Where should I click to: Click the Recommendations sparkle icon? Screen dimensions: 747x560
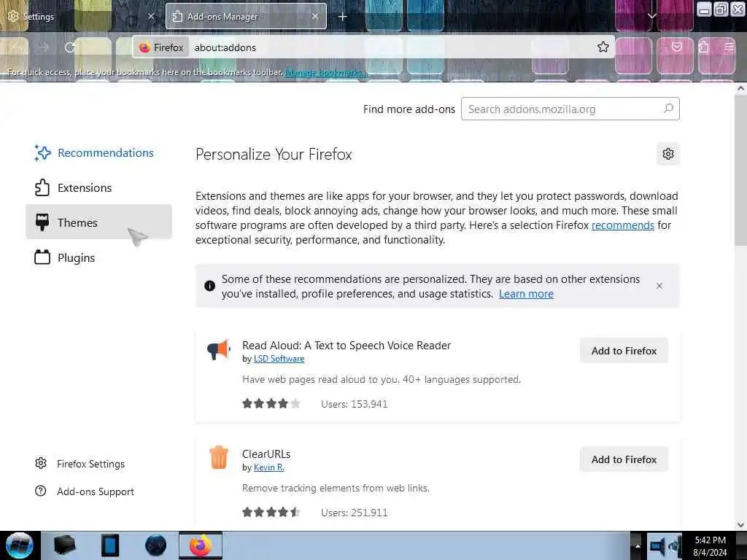(42, 153)
